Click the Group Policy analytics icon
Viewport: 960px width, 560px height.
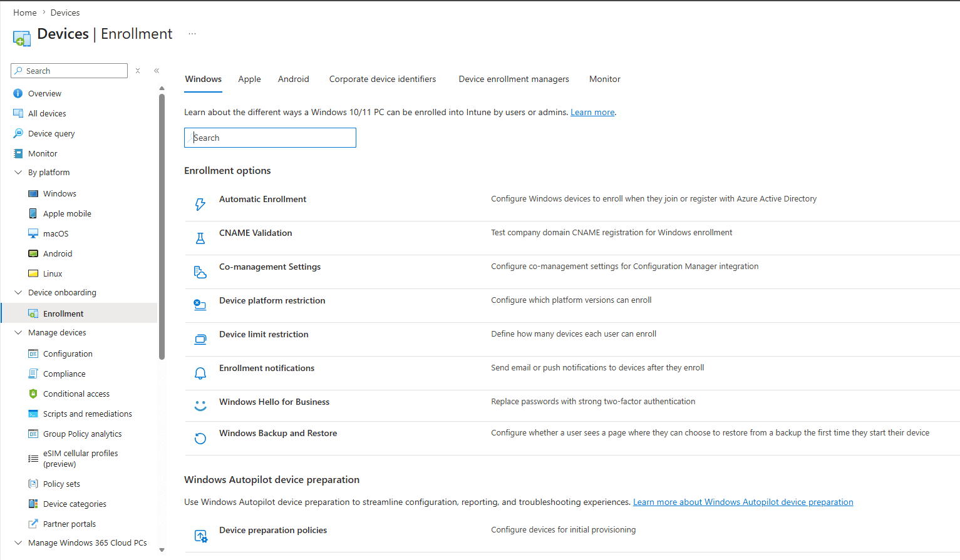click(x=33, y=434)
